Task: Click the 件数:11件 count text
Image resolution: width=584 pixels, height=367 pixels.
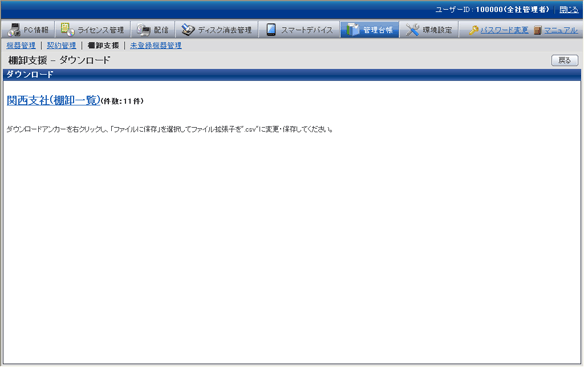Action: 122,101
